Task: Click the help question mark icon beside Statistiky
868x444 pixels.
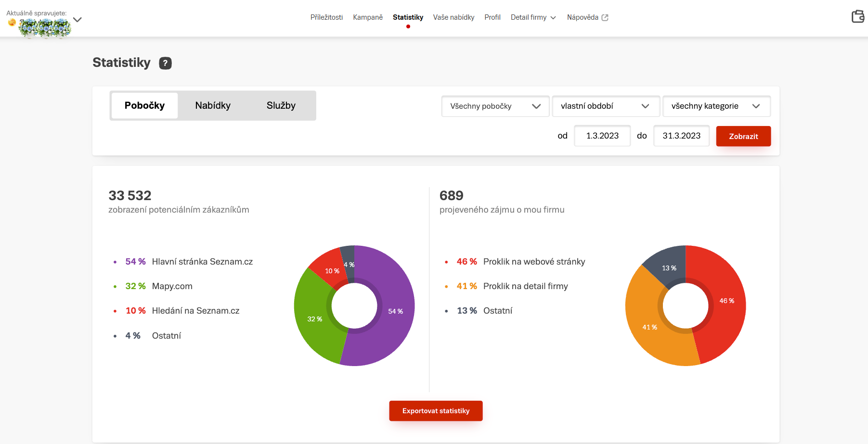Action: point(165,63)
